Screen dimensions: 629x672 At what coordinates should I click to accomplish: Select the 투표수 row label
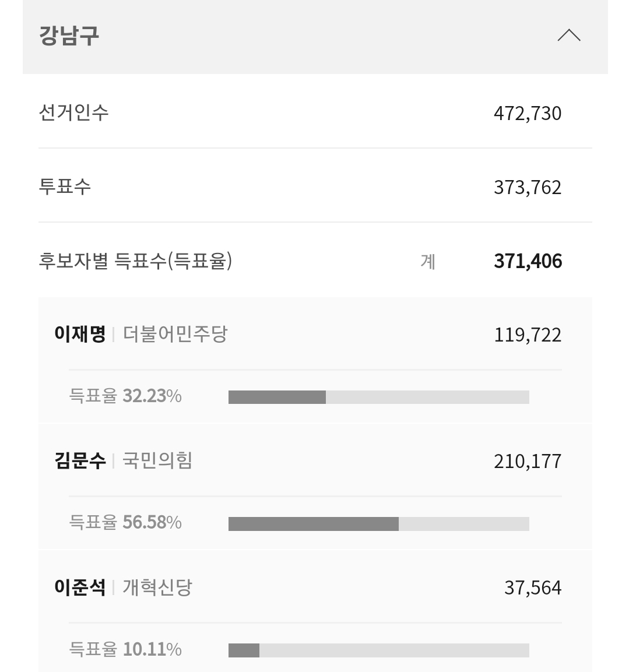(65, 187)
